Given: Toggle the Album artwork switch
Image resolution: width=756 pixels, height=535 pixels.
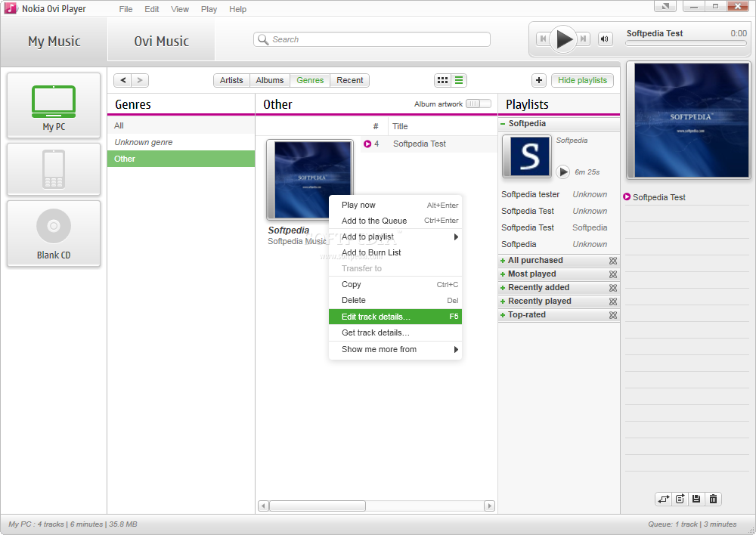Looking at the screenshot, I should [x=479, y=104].
